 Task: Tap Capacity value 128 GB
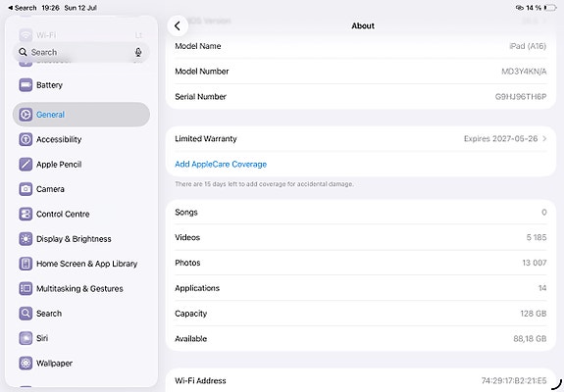coord(533,314)
